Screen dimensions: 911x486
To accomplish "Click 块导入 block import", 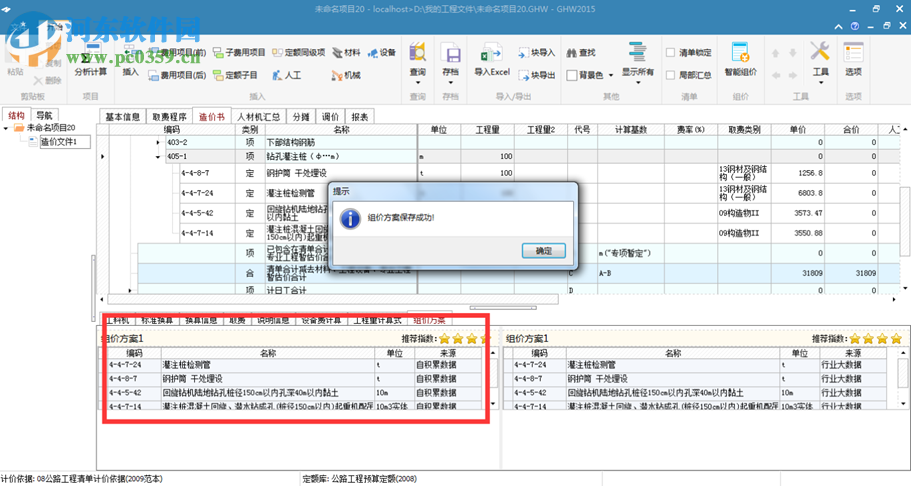I will click(x=536, y=53).
